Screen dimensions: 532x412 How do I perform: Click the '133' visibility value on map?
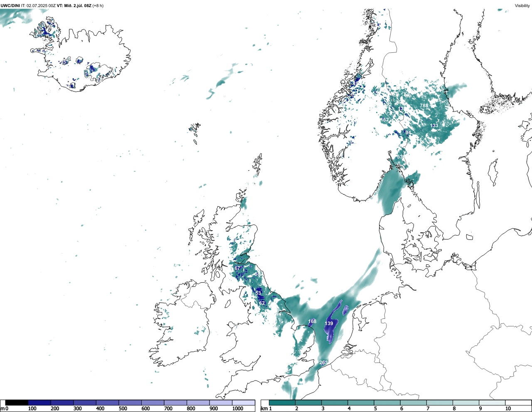(434, 126)
